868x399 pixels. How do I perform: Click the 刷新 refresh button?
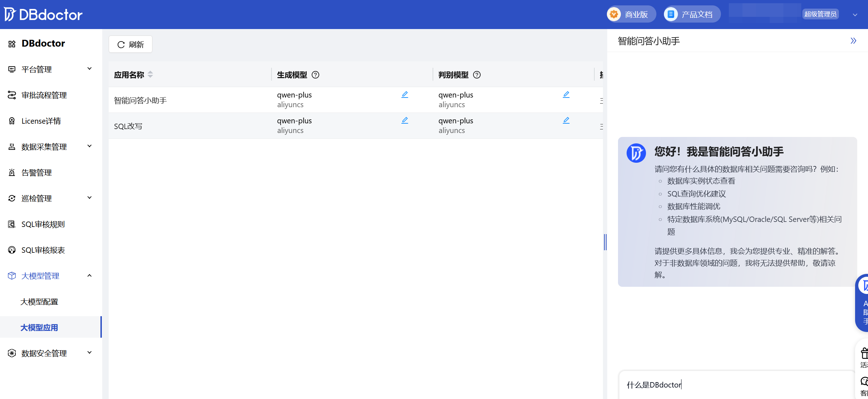click(131, 44)
